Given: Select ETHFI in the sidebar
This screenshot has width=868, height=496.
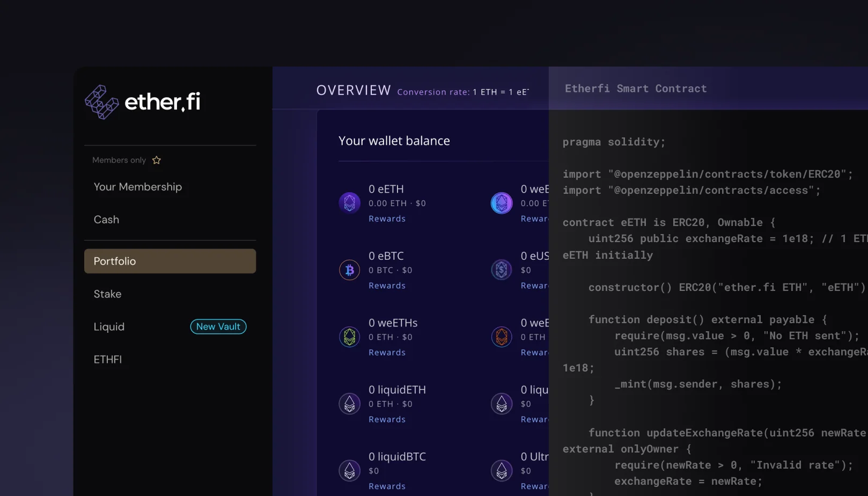Looking at the screenshot, I should (108, 359).
